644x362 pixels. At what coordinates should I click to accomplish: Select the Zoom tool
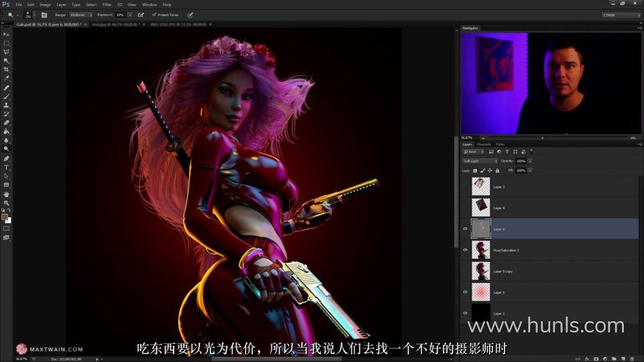tap(6, 202)
